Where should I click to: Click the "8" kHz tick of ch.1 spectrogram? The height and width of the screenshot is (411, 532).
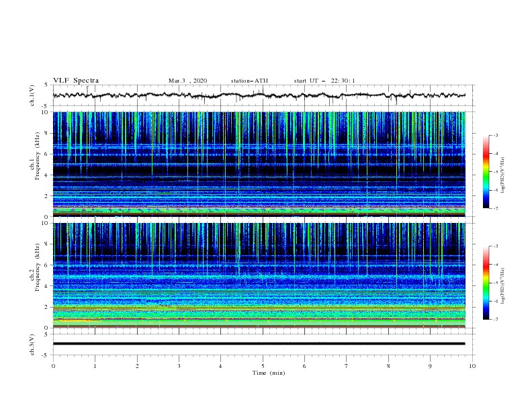tap(47, 133)
